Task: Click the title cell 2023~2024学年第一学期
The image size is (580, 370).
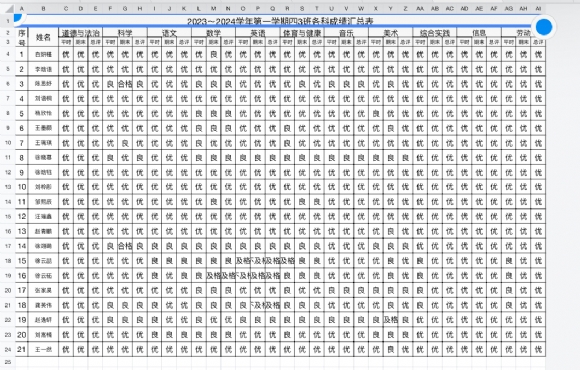Action: point(280,21)
